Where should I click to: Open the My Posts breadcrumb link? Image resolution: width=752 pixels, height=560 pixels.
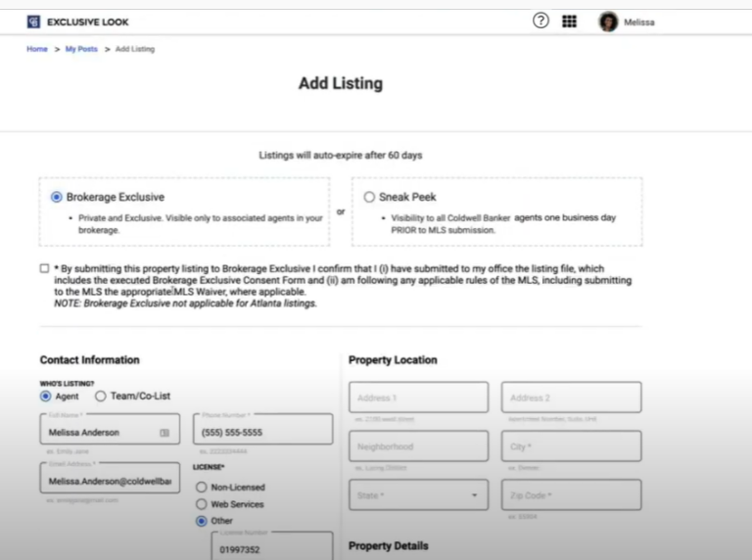[x=81, y=49]
